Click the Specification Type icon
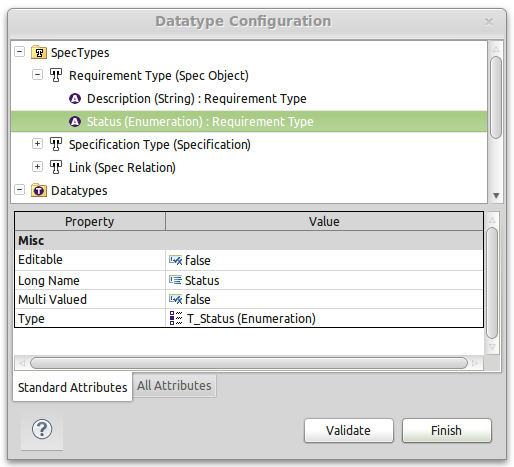 56,144
